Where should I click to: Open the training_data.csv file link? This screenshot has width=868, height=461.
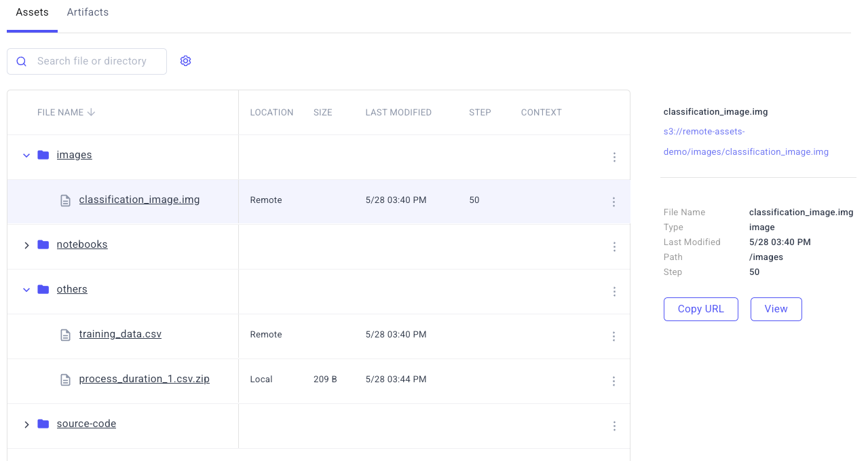pos(120,333)
